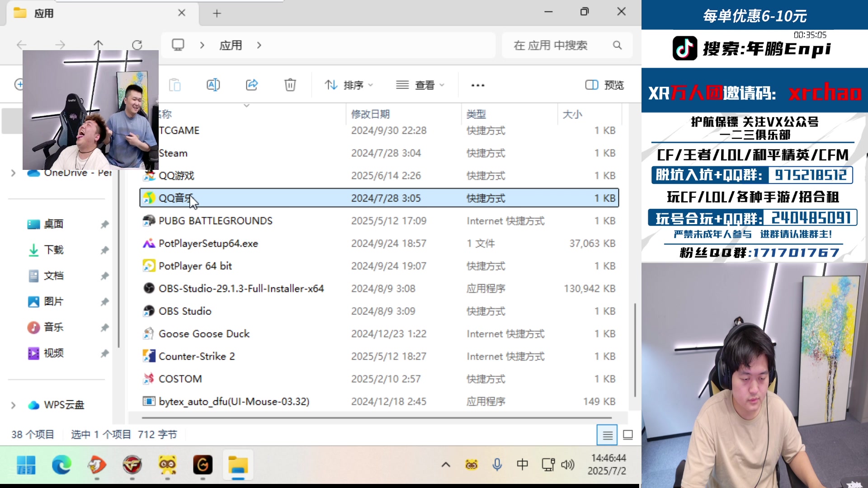The height and width of the screenshot is (488, 868).
Task: Open 桌面 in quick access
Action: click(x=54, y=224)
